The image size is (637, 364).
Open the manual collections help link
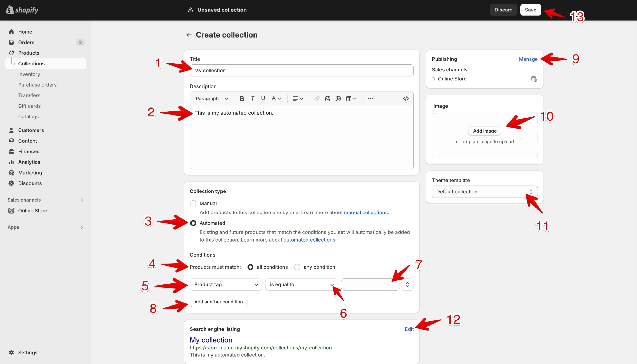[366, 213]
